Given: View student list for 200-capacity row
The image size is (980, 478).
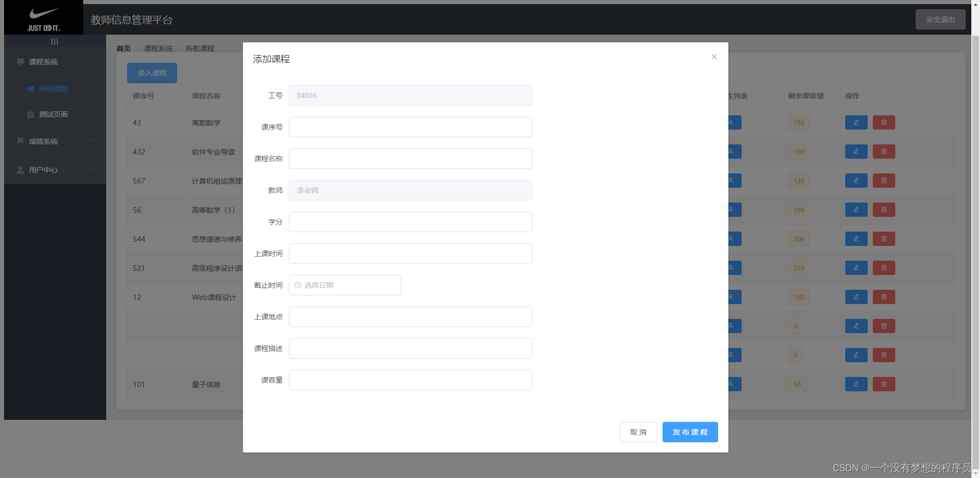Looking at the screenshot, I should (734, 239).
